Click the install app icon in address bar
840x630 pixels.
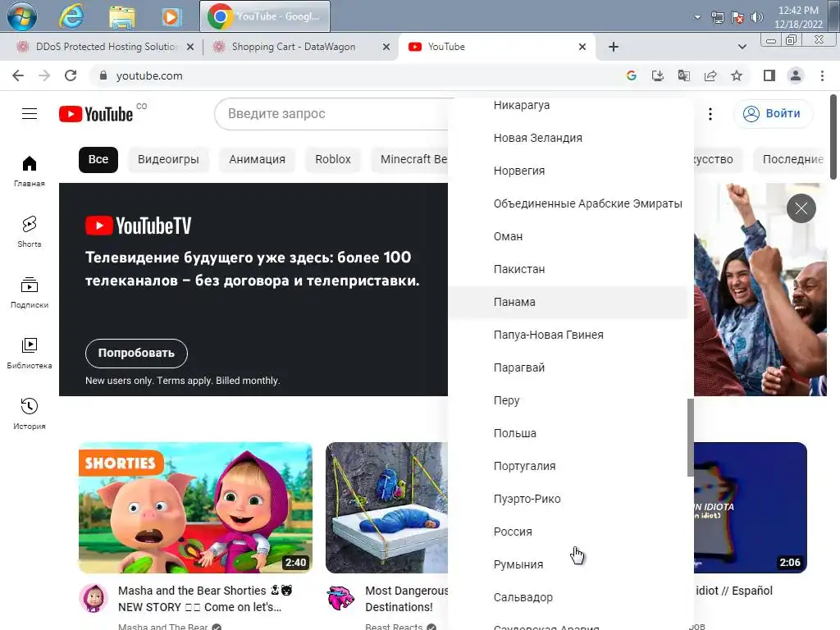[x=658, y=75]
